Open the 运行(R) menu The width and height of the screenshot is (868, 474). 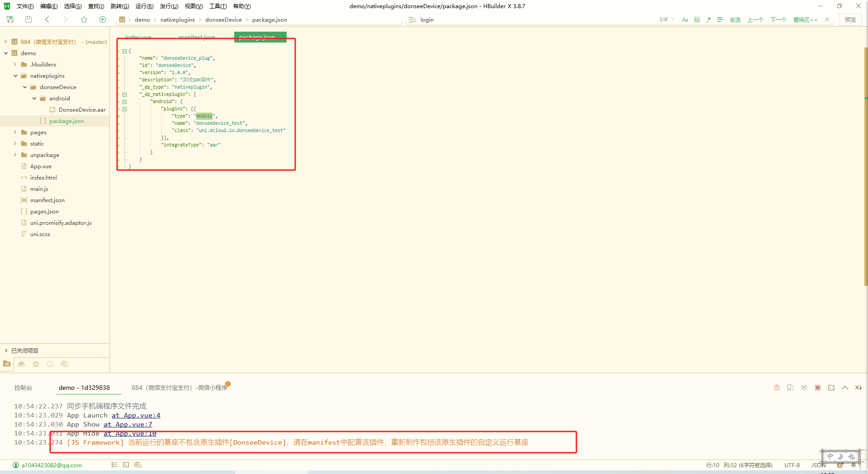[144, 6]
